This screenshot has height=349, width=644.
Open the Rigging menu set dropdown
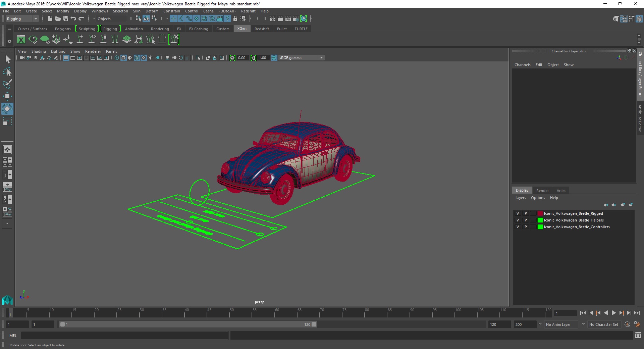(22, 19)
